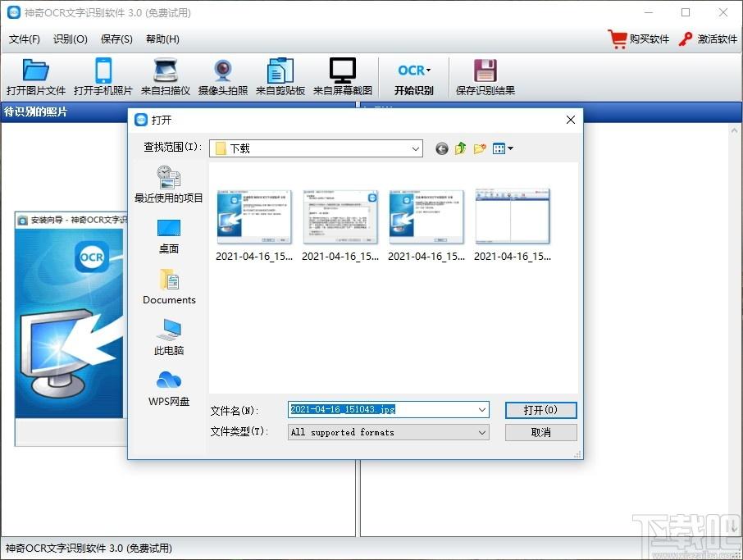Activate software via key icon

point(708,39)
